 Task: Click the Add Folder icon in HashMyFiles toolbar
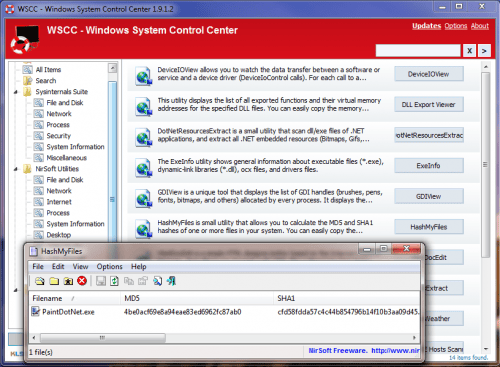click(x=54, y=281)
